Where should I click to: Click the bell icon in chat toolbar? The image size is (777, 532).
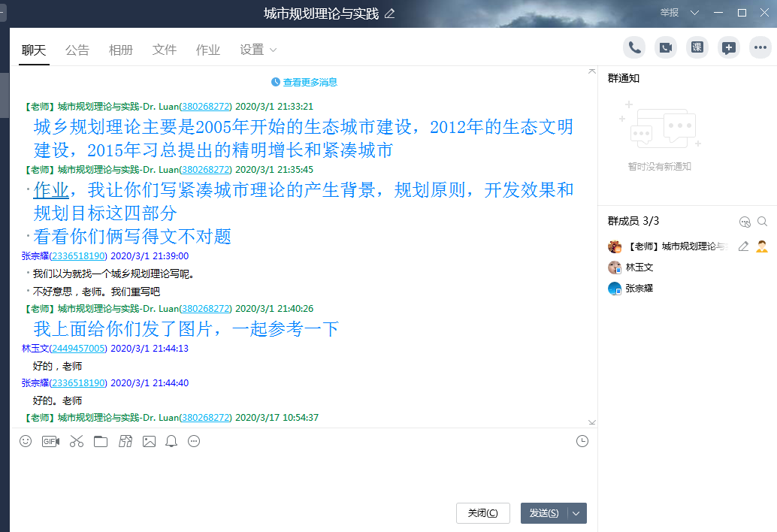[171, 442]
